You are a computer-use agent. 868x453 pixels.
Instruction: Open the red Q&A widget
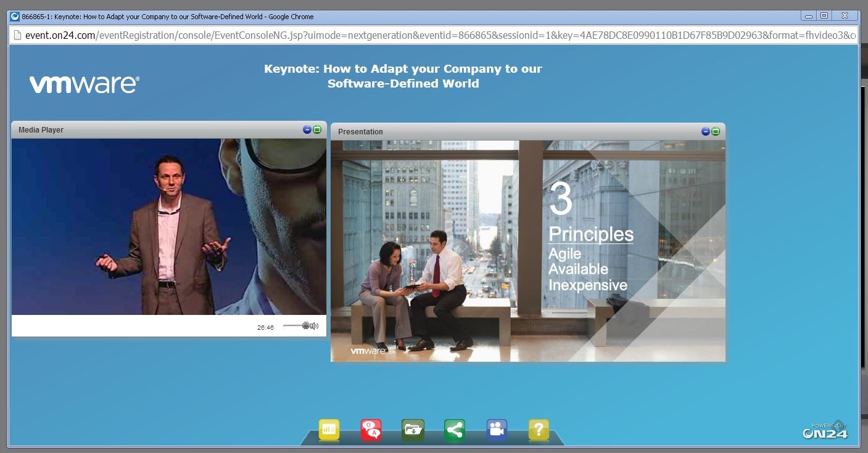(x=371, y=430)
